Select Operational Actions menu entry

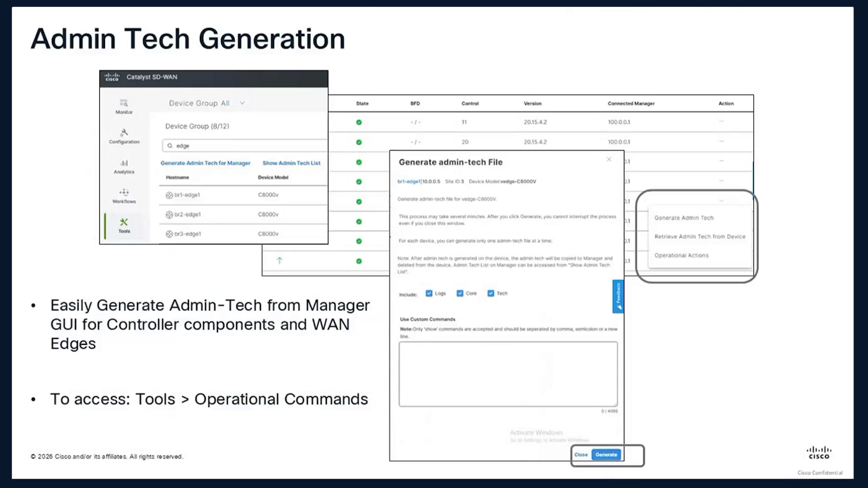tap(681, 255)
